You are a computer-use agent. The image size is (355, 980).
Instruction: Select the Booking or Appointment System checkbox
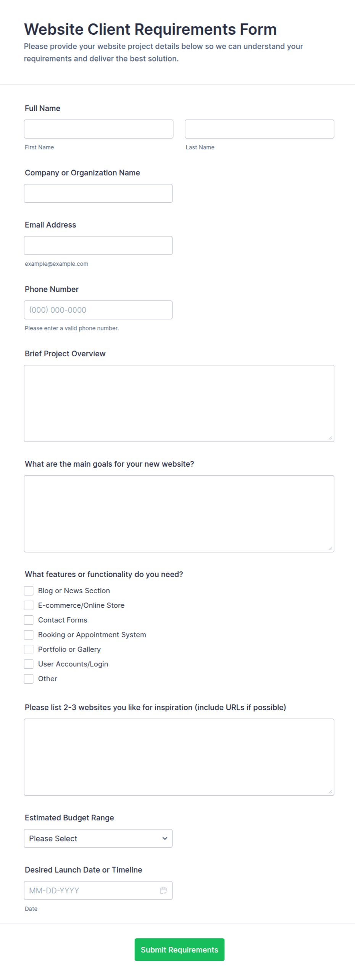(x=29, y=634)
